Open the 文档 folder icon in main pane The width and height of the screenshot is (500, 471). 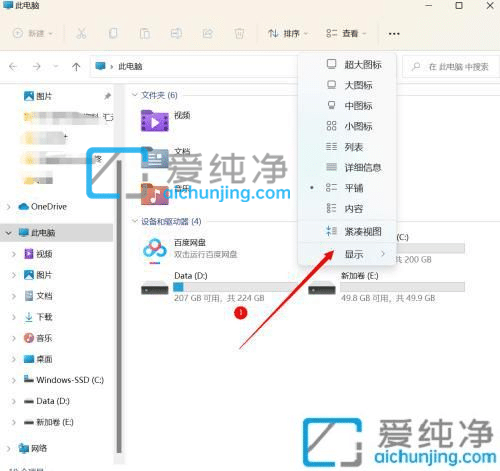click(x=154, y=158)
